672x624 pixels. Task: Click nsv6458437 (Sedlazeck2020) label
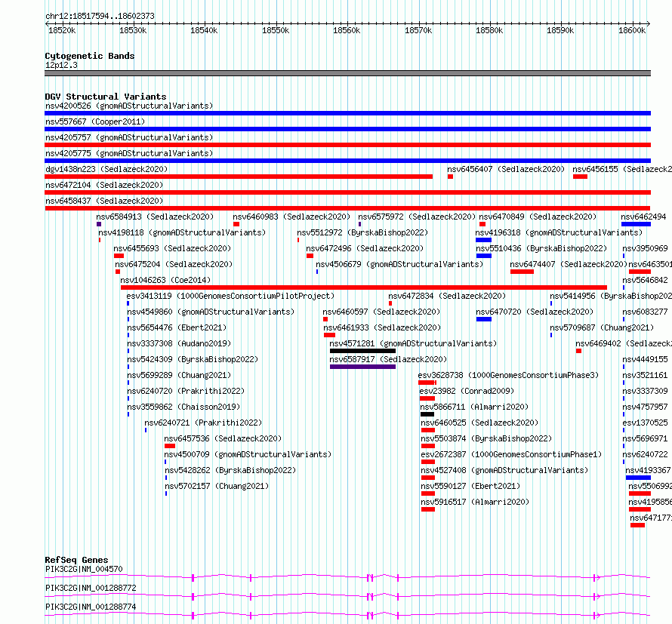click(x=104, y=201)
